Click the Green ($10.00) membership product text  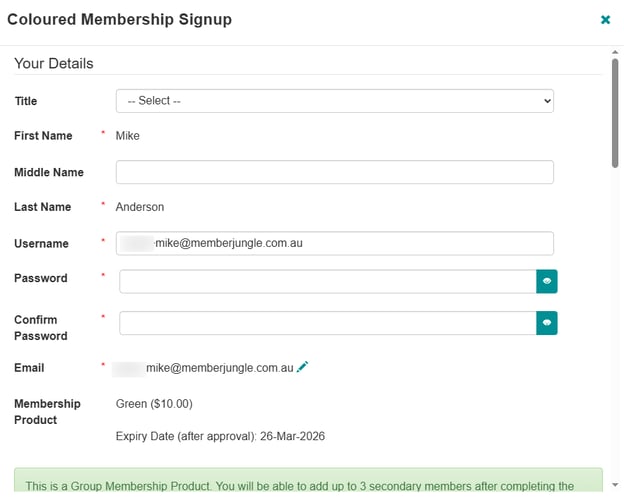click(154, 404)
